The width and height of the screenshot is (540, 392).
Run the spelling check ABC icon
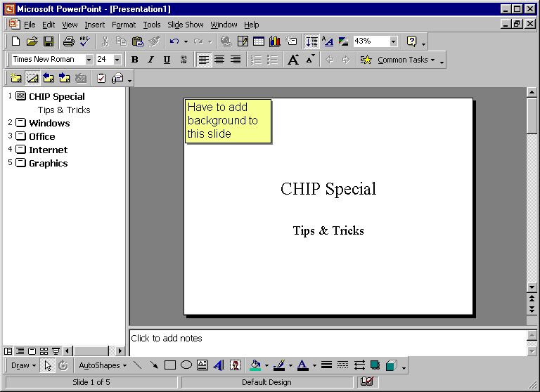(84, 41)
